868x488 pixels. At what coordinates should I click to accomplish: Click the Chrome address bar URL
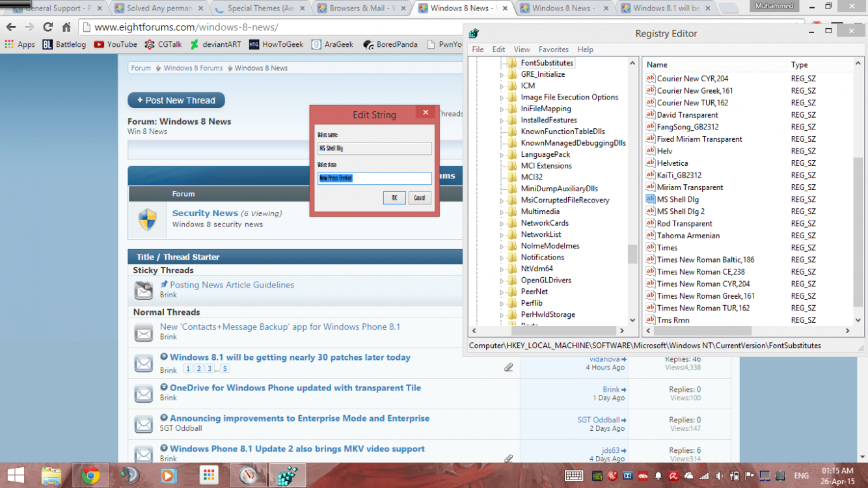coord(186,27)
